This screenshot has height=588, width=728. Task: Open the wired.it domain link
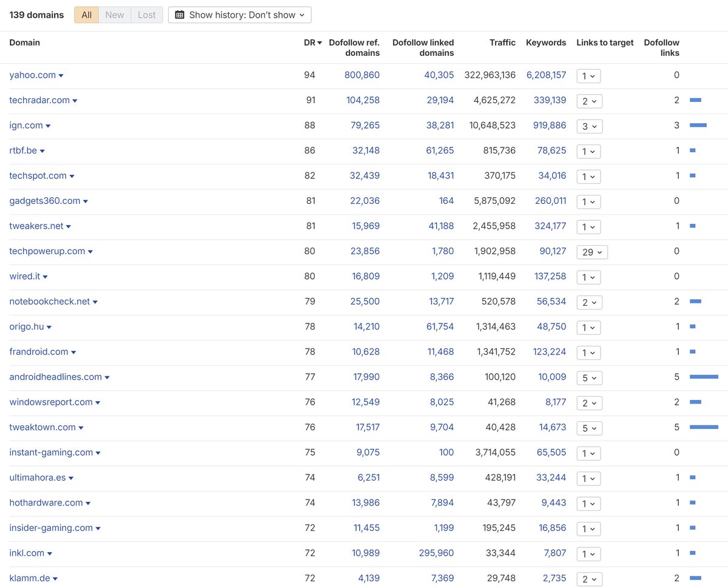25,276
